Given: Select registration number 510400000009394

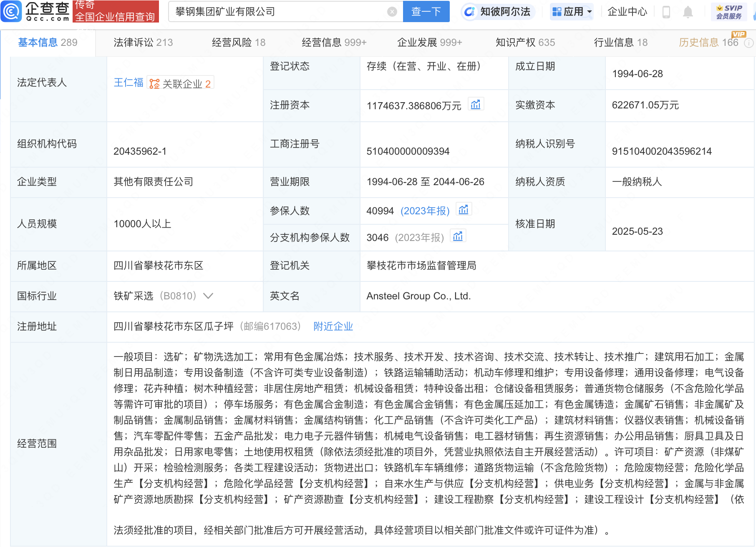Looking at the screenshot, I should pyautogui.click(x=408, y=151).
